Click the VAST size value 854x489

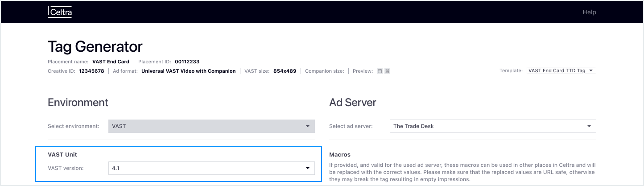(x=285, y=71)
